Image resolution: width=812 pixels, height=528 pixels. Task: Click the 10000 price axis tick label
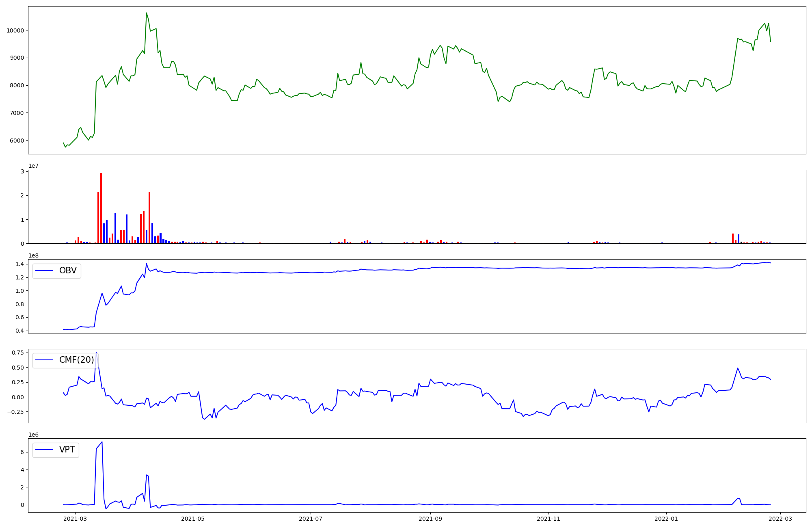(15, 30)
